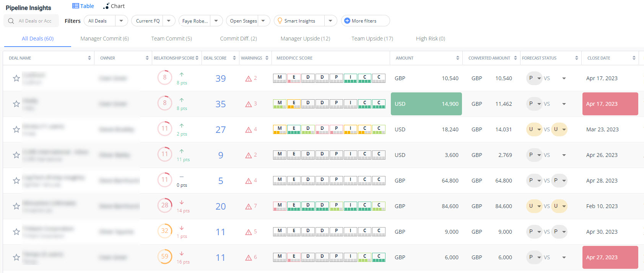Click relationship score circle 28
644x273 pixels.
165,205
